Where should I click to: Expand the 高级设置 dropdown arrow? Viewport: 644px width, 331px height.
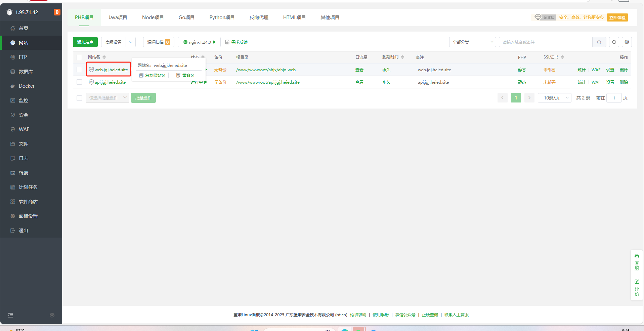pos(131,42)
